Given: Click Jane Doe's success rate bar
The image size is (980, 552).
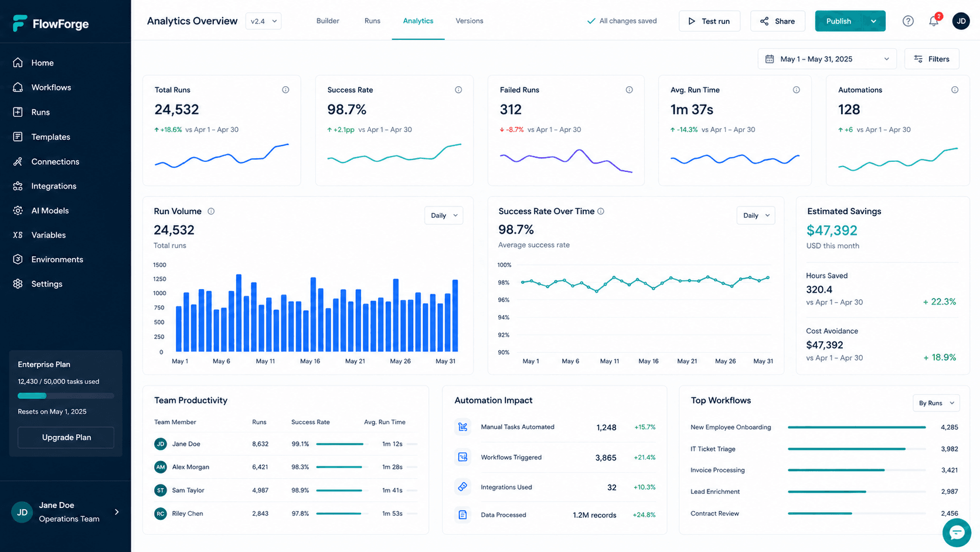Looking at the screenshot, I should (339, 444).
